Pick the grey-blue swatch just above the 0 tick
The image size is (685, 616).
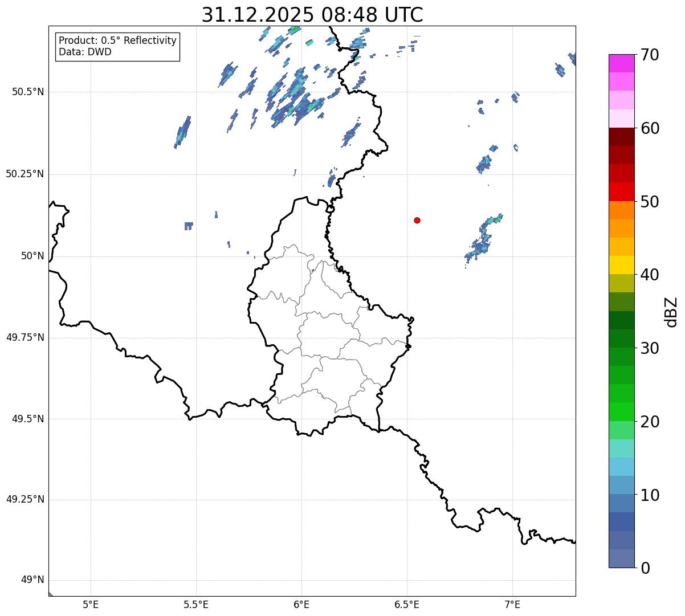click(621, 558)
